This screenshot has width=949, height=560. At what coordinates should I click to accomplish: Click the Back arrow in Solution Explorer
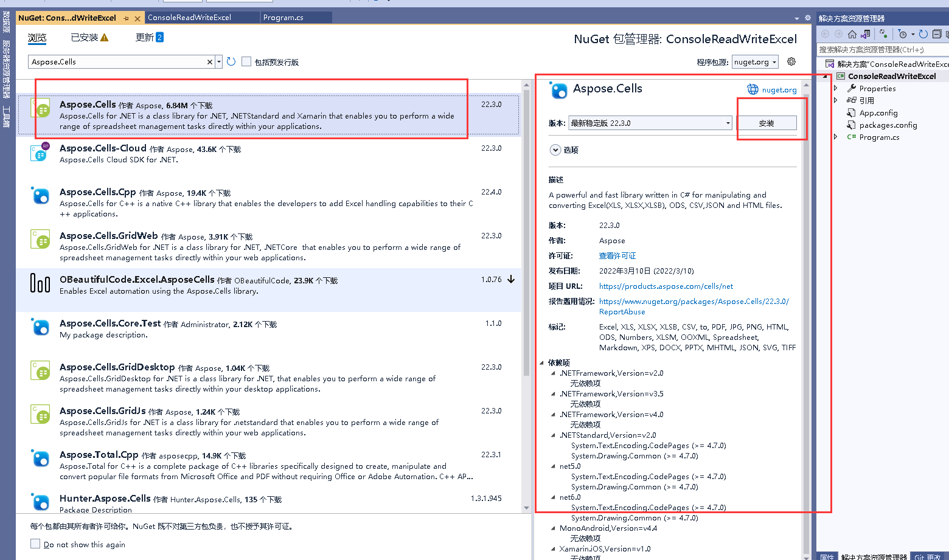[x=825, y=34]
